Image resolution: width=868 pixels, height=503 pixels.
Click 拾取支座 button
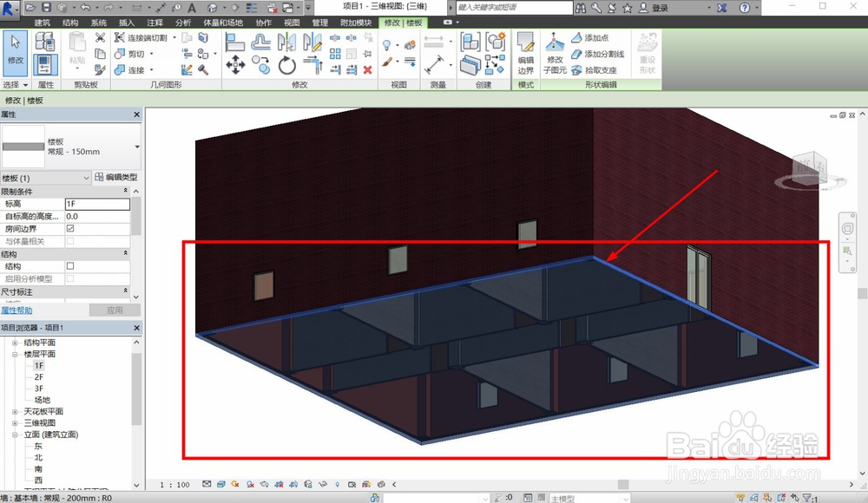point(594,70)
